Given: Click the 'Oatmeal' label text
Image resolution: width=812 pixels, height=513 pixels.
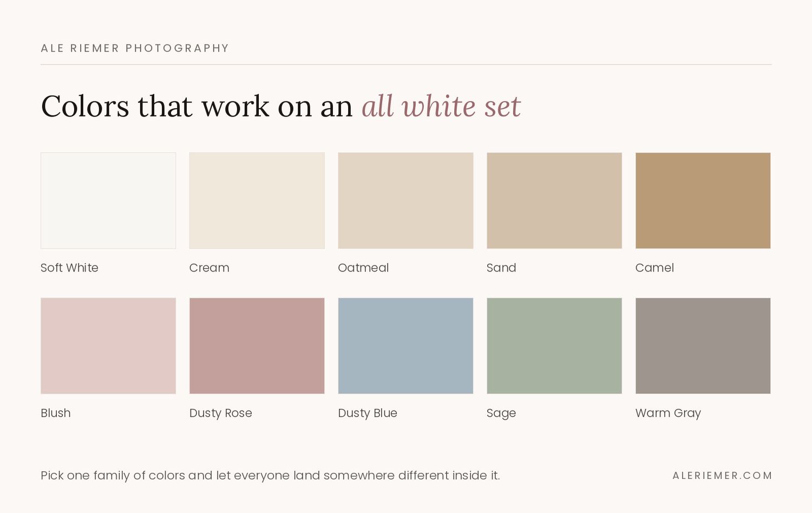Looking at the screenshot, I should [363, 268].
